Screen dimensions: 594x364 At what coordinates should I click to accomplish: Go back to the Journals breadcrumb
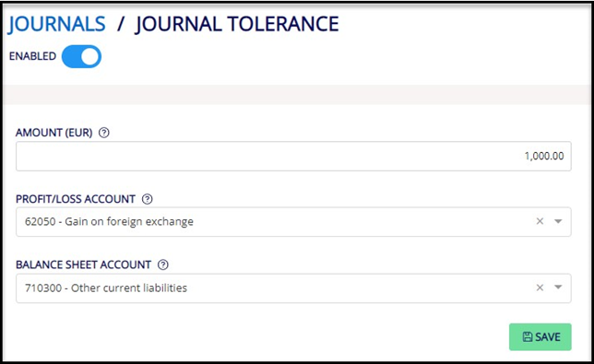pyautogui.click(x=57, y=24)
